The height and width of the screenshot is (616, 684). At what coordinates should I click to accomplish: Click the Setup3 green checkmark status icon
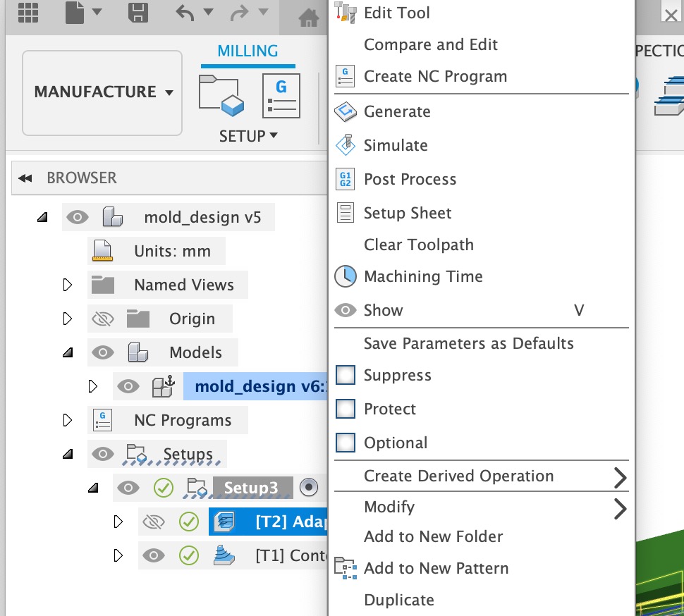coord(164,488)
